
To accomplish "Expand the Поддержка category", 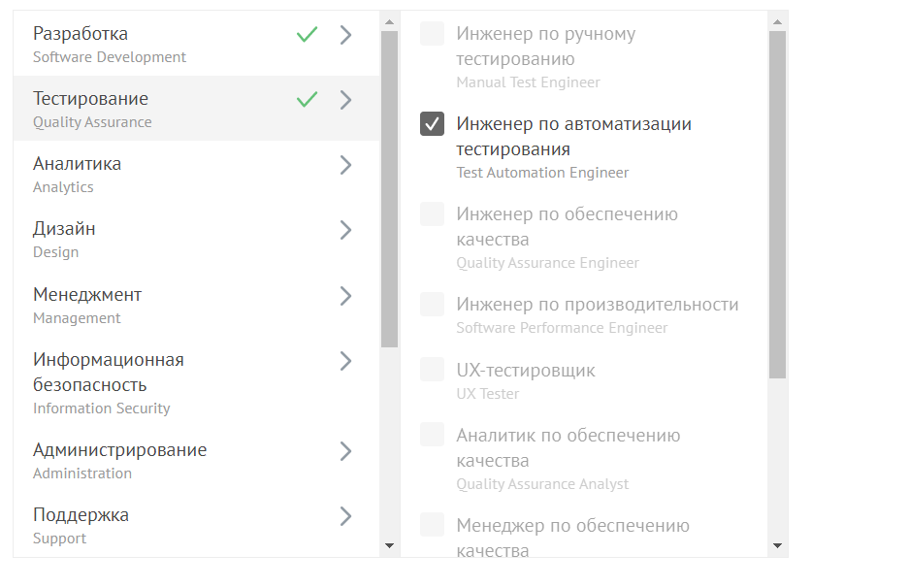I will pos(345,516).
